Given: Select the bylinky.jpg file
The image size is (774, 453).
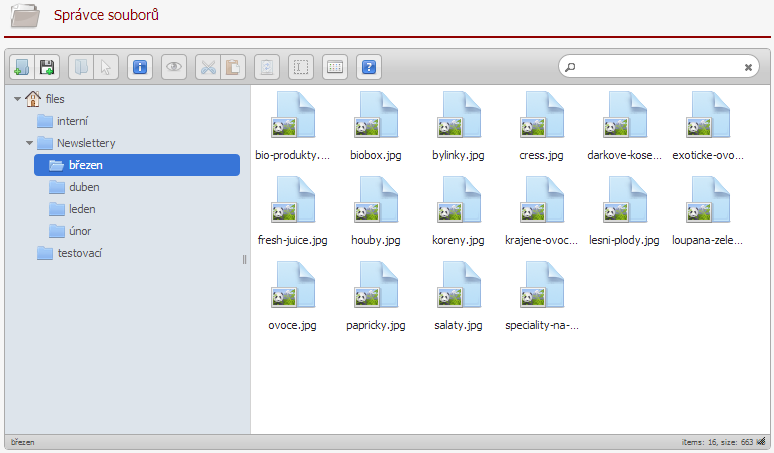Looking at the screenshot, I should [x=459, y=126].
